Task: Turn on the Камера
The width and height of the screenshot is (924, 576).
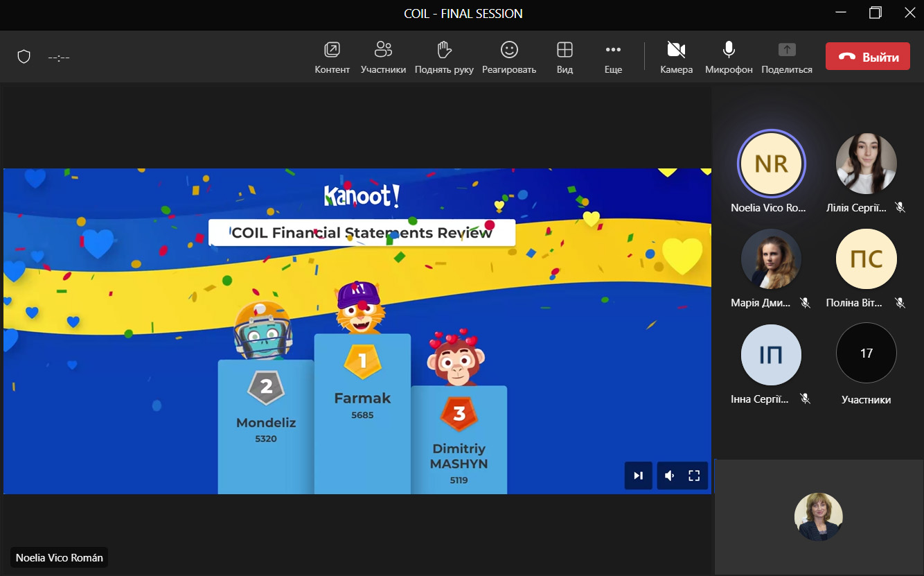Action: click(676, 57)
